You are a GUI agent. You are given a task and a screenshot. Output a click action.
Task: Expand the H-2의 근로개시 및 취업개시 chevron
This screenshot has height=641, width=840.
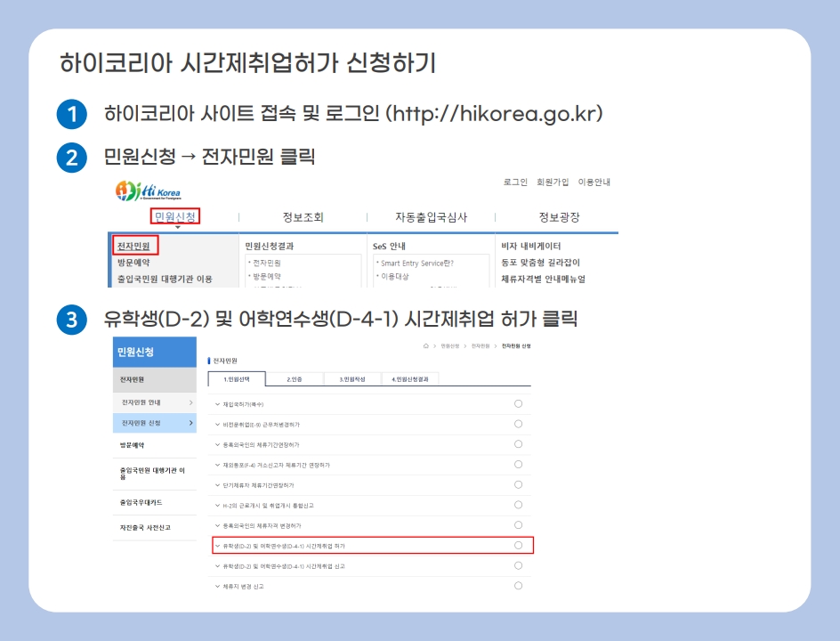(x=217, y=506)
